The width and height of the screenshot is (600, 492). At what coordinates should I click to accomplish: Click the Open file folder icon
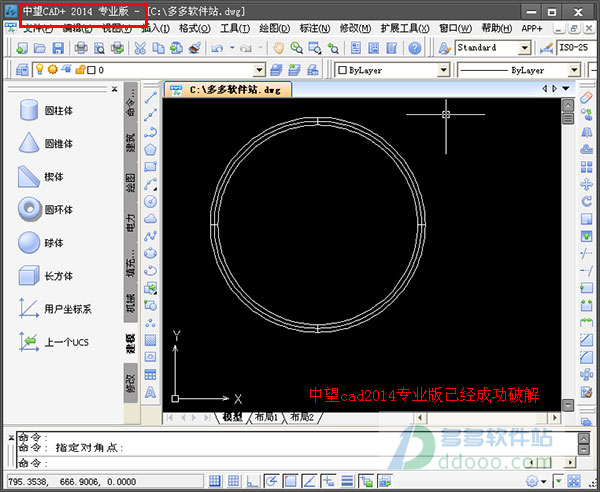[39, 48]
